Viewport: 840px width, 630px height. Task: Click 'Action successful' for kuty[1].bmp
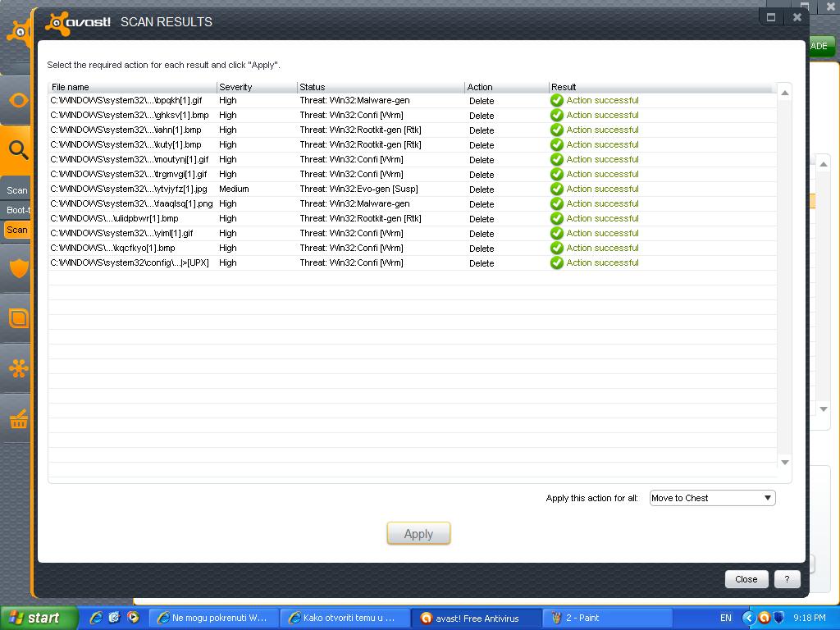coord(602,144)
